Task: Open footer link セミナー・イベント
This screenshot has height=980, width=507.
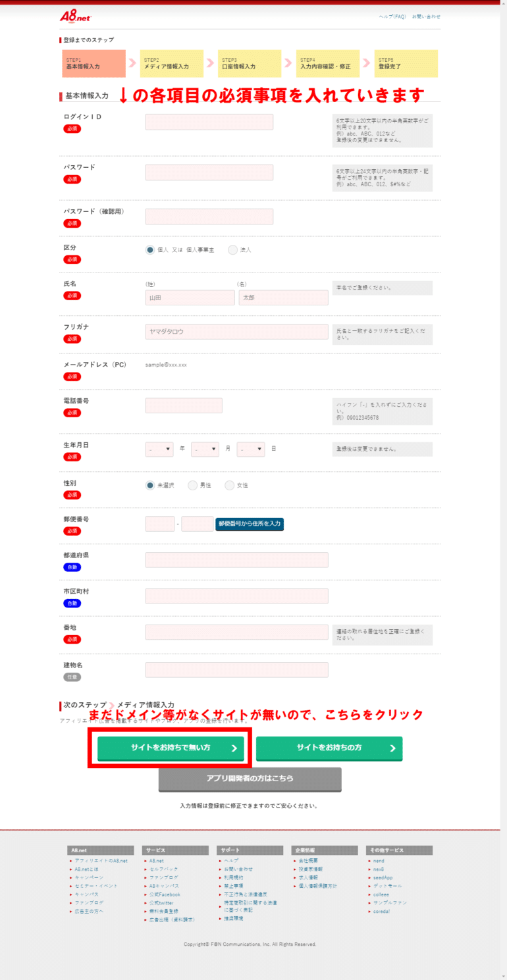Action: click(95, 886)
